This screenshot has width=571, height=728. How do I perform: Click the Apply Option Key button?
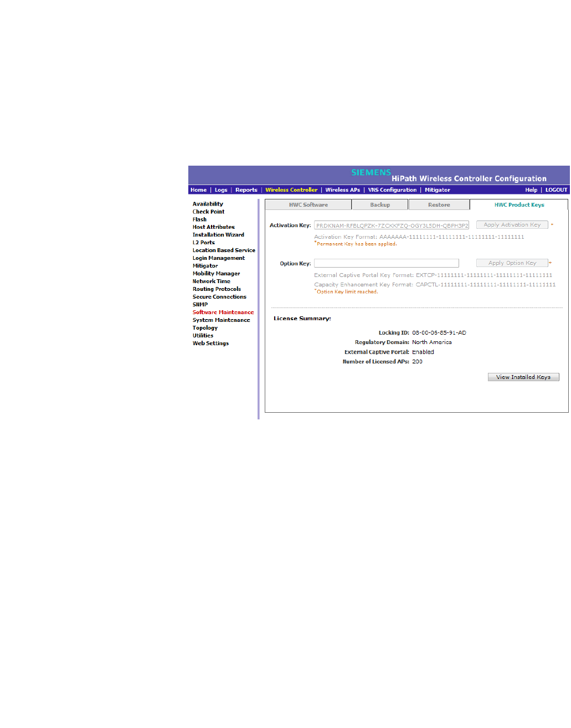pyautogui.click(x=512, y=263)
